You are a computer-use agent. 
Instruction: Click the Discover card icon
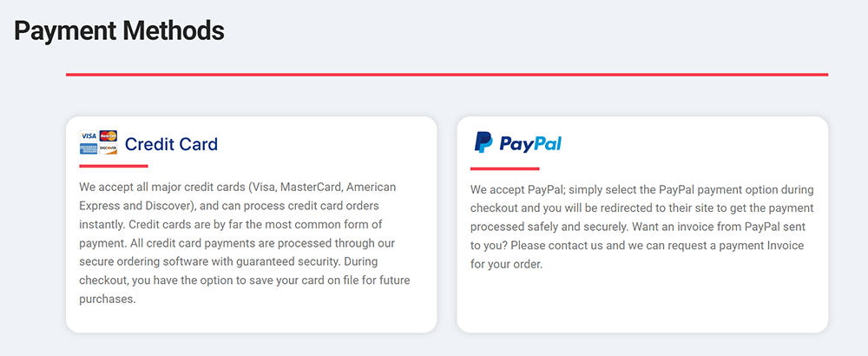click(108, 148)
